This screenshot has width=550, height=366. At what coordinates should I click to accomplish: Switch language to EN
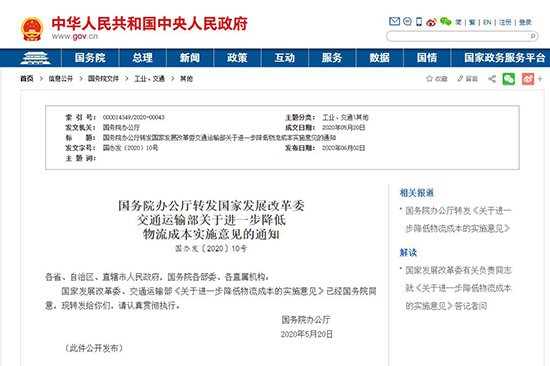[x=487, y=22]
